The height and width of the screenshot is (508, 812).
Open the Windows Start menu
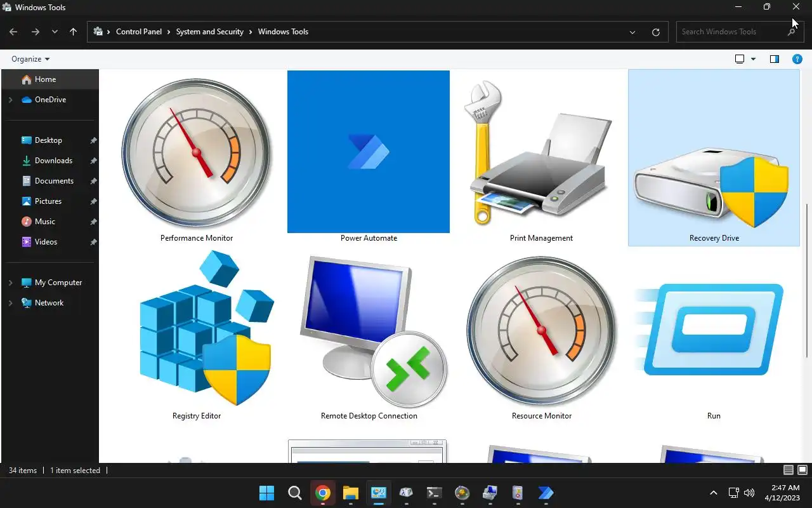coord(267,493)
